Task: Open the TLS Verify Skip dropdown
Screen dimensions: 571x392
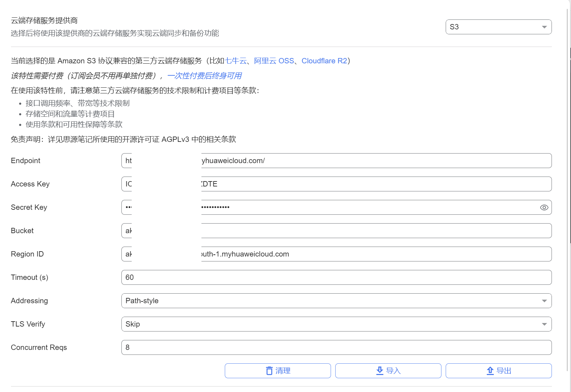Action: [x=336, y=324]
